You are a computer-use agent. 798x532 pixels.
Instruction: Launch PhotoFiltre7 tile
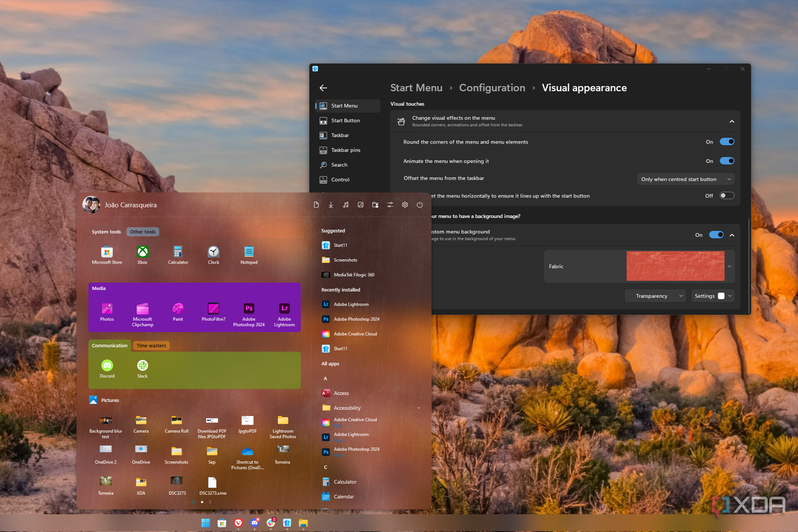213,312
